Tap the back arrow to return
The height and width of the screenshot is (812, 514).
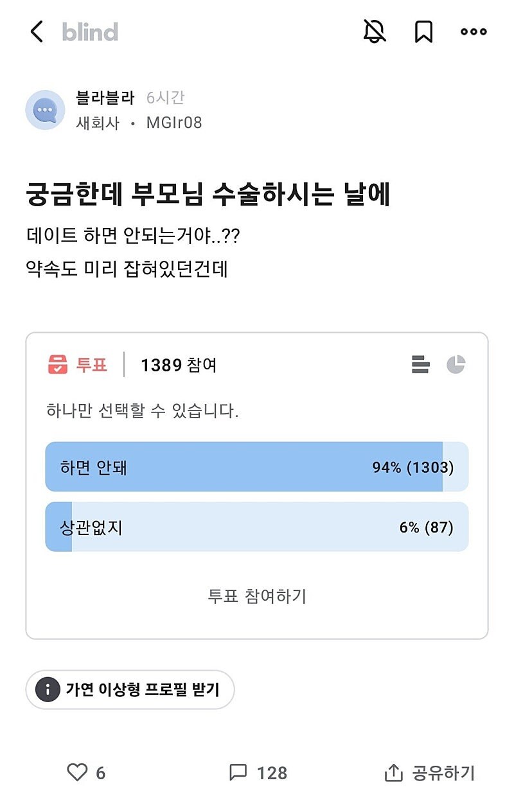[37, 31]
